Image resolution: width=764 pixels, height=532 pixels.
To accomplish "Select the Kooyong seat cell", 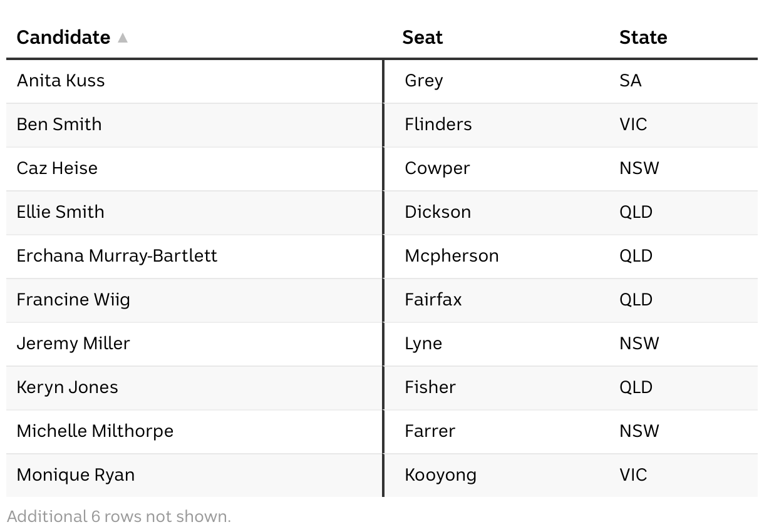I will pos(440,475).
